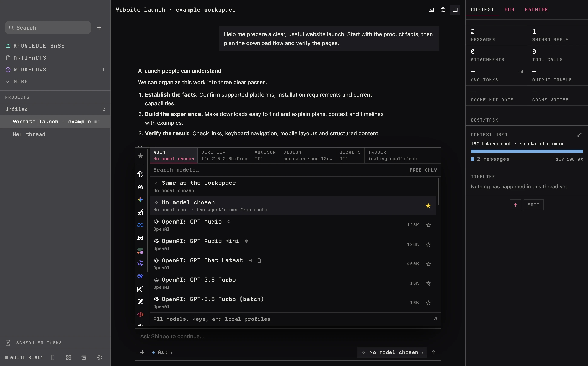Unfavorite the No model chosen entry

click(x=428, y=206)
